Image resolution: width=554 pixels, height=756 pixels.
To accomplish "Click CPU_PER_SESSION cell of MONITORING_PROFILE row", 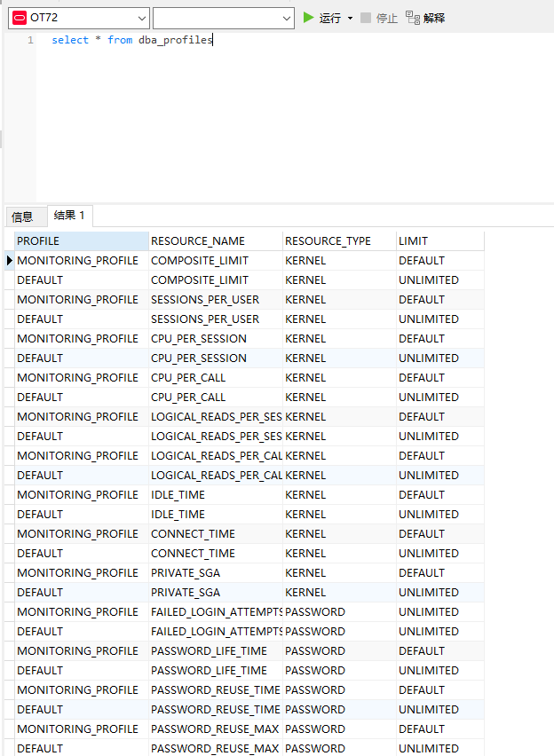I will [216, 339].
